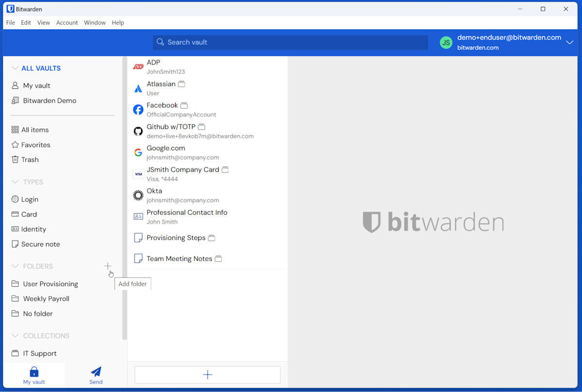Click the Search vault field
582x392 pixels.
coord(290,43)
